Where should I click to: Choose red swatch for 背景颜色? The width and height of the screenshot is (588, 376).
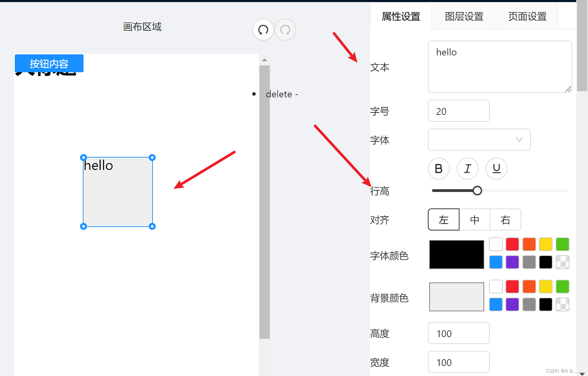512,287
